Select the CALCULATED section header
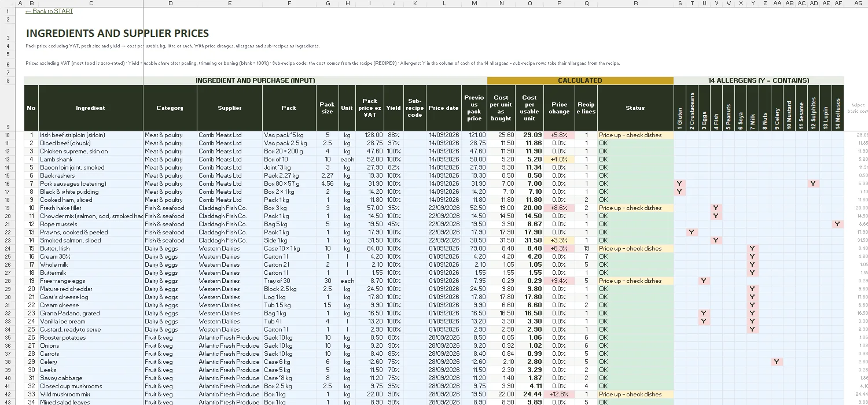The width and height of the screenshot is (868, 405). click(580, 80)
